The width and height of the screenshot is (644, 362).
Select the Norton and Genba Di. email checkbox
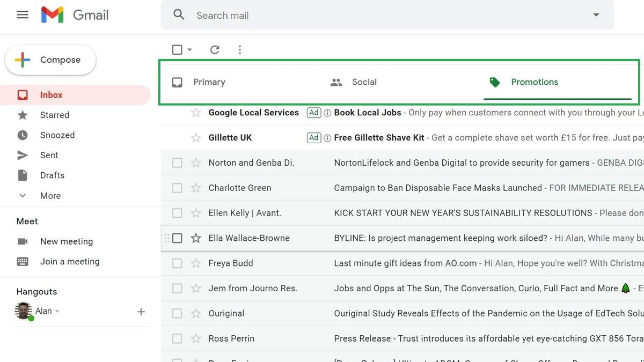click(177, 162)
